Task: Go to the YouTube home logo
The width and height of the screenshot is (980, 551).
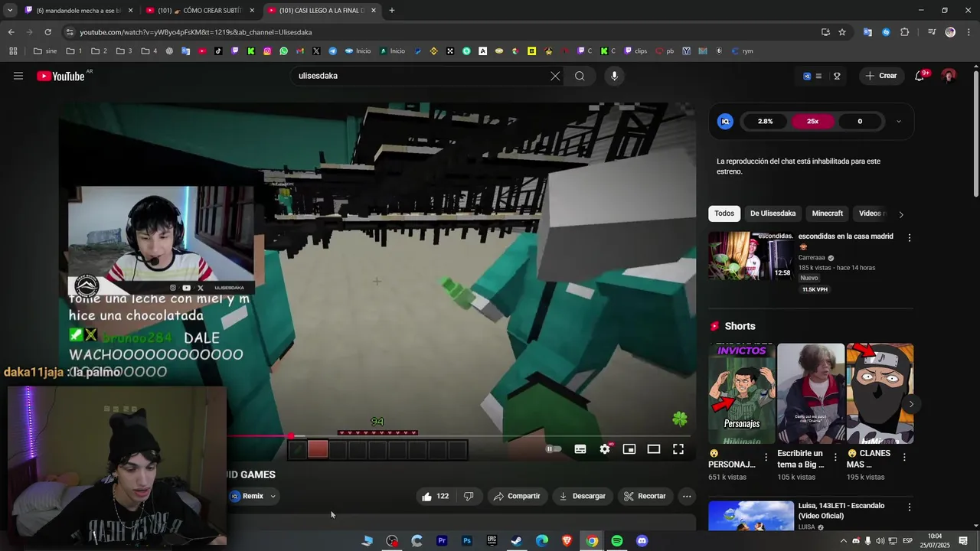Action: tap(60, 76)
